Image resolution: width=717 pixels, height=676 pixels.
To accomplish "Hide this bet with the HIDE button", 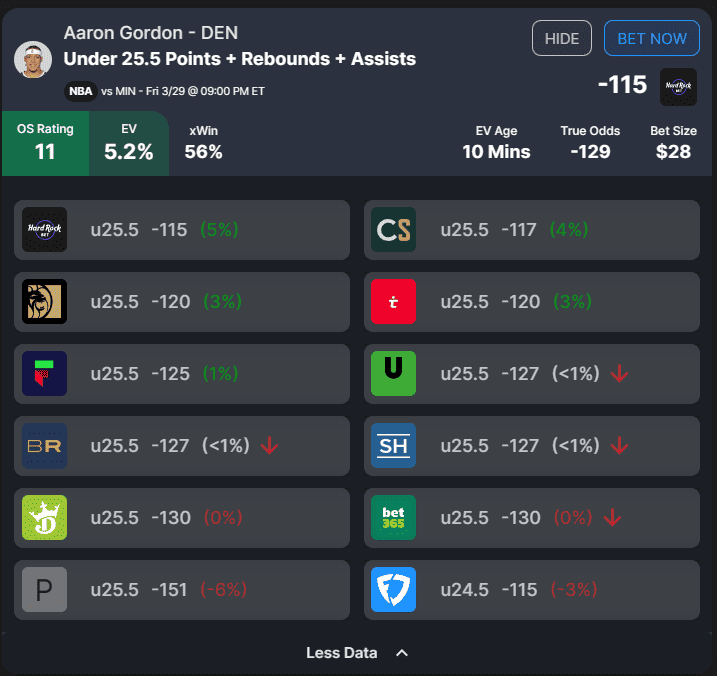I will 562,38.
